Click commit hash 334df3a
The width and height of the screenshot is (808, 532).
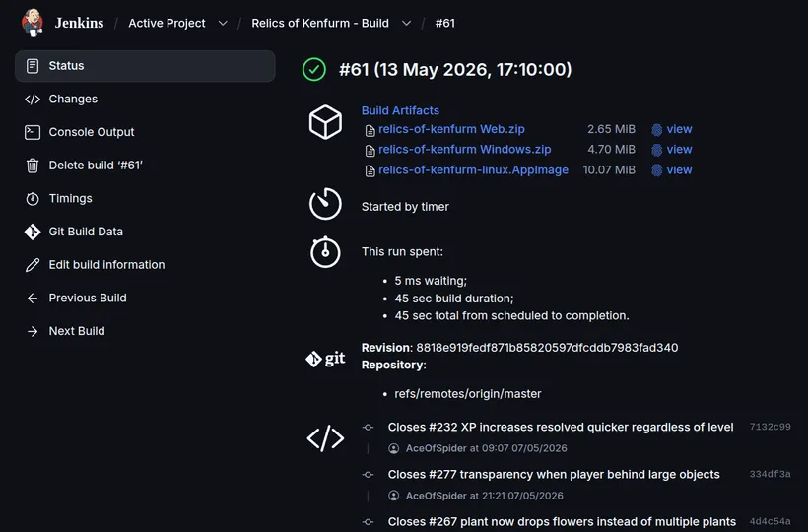coord(770,474)
